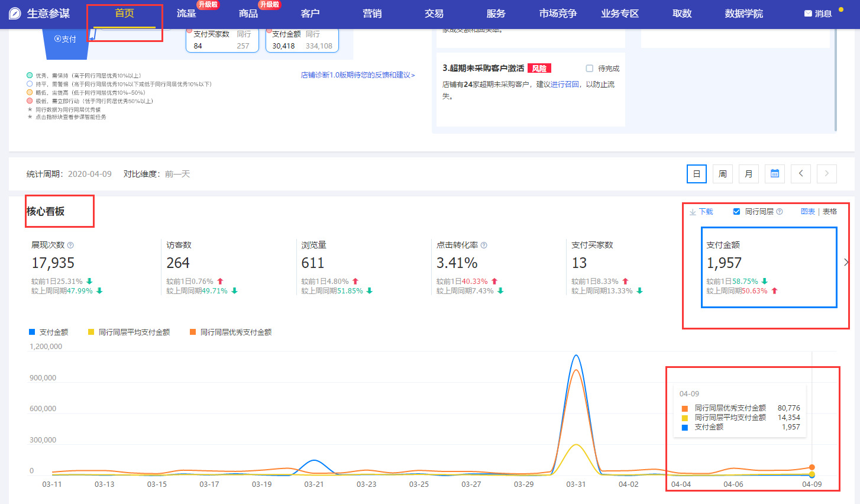
Task: Click the 支付买家数 84 indicator box
Action: (x=222, y=40)
